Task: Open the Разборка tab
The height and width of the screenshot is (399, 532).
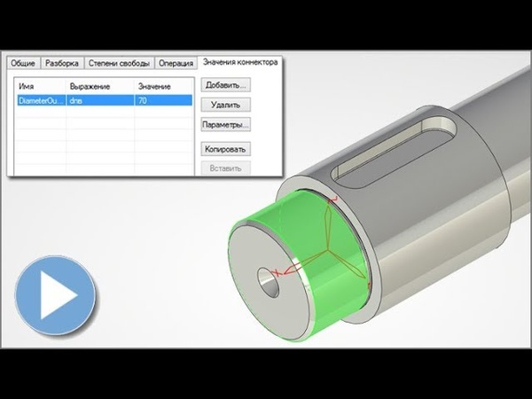Action: click(x=63, y=64)
